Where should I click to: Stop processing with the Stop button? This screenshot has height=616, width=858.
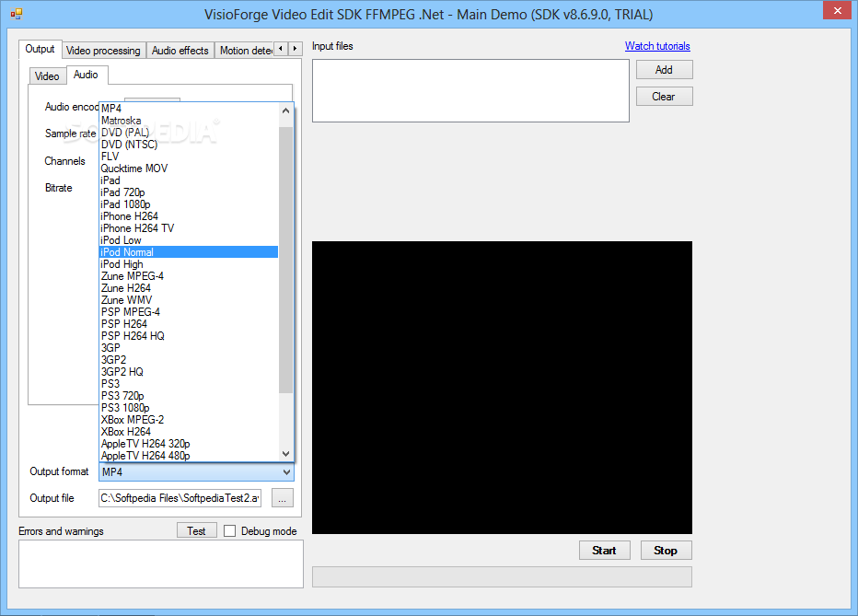click(666, 551)
